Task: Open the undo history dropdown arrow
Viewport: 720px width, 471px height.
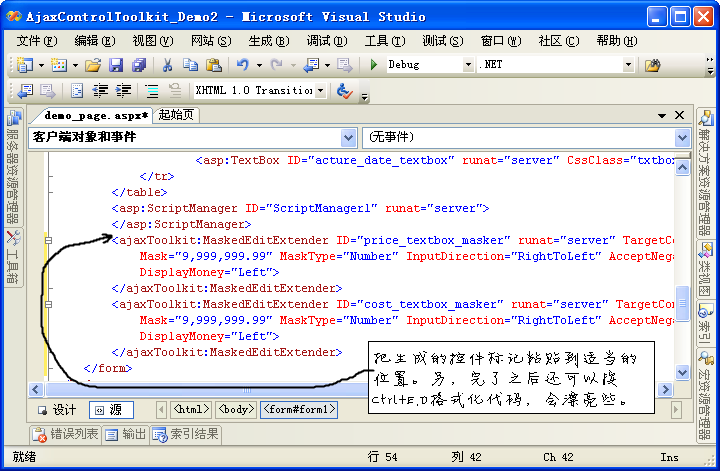Action: point(259,66)
